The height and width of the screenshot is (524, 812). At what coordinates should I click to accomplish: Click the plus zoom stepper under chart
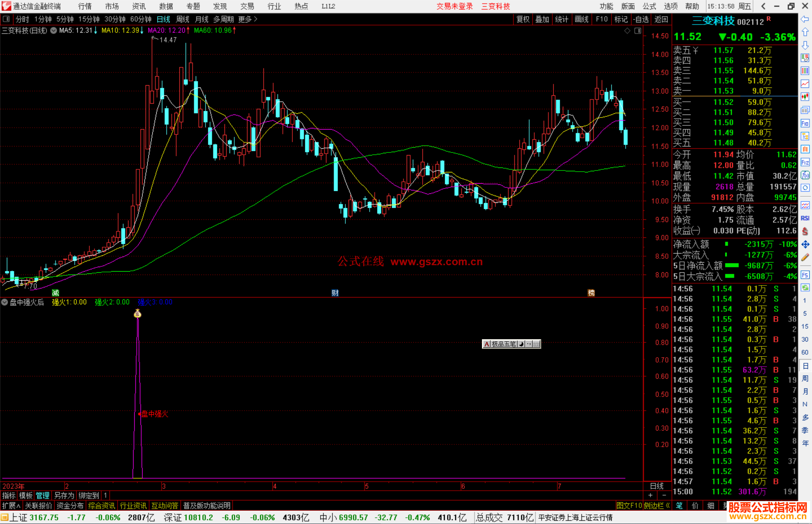click(650, 495)
